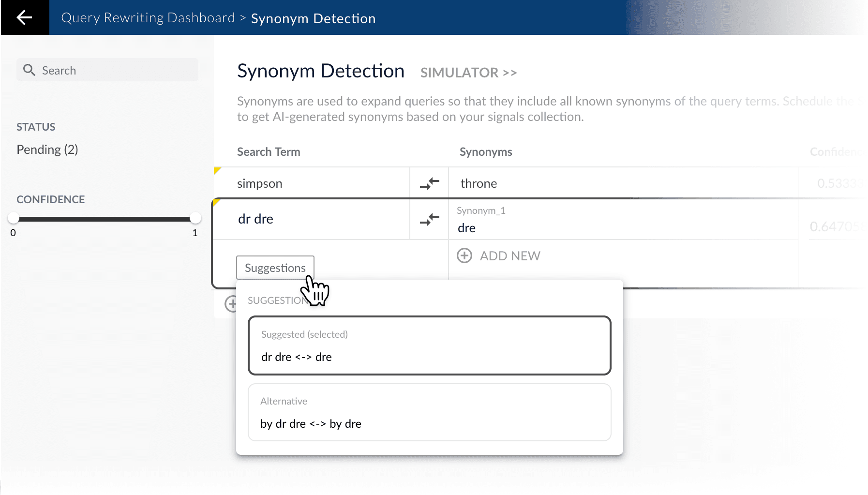Open the Suggestions dropdown

point(274,268)
